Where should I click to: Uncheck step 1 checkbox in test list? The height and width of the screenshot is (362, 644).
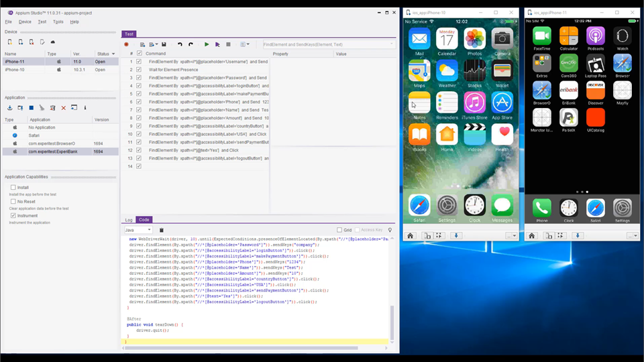point(139,62)
